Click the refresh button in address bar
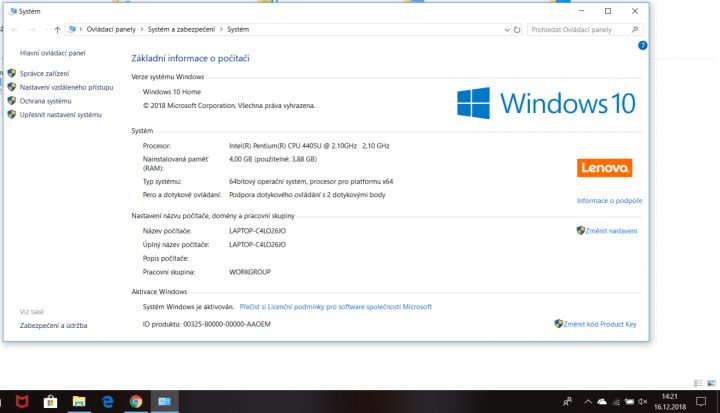This screenshot has height=413, width=720. 517,30
